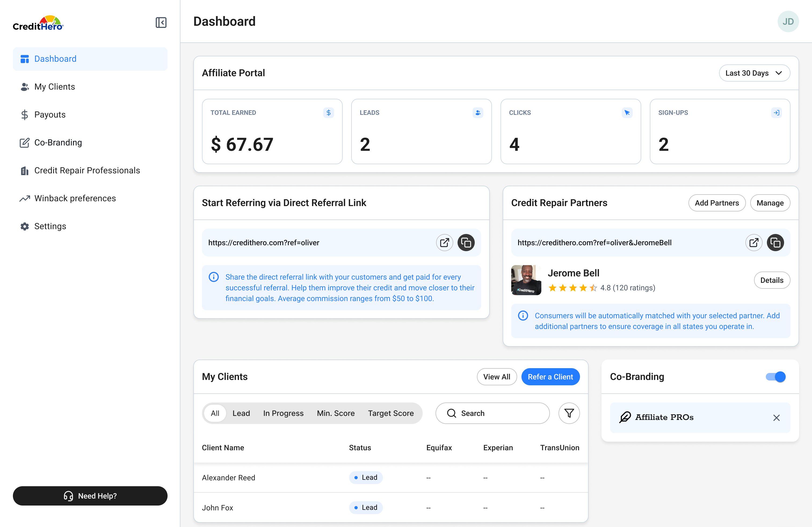812x527 pixels.
Task: Click the Jerome Bell partner name
Action: click(573, 273)
